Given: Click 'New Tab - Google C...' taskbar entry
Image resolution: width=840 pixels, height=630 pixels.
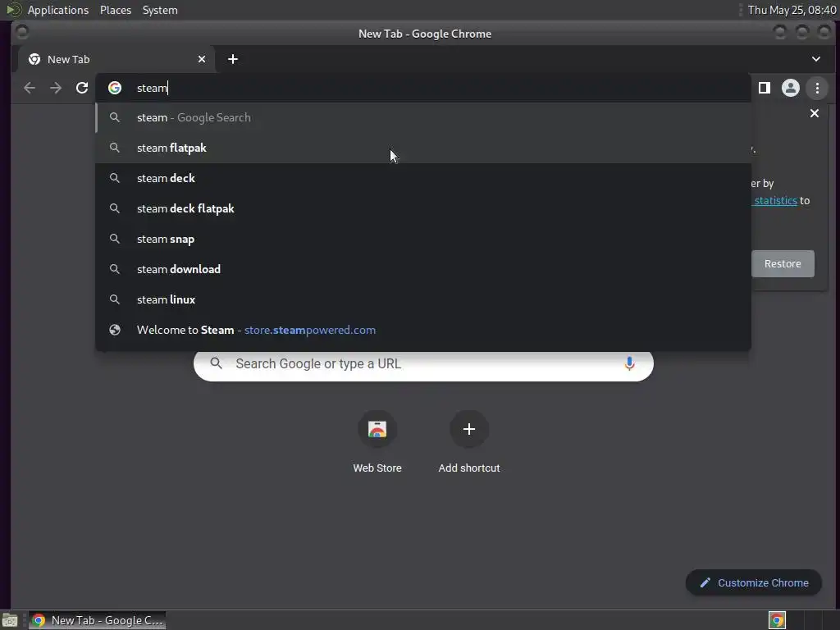Looking at the screenshot, I should (x=97, y=620).
